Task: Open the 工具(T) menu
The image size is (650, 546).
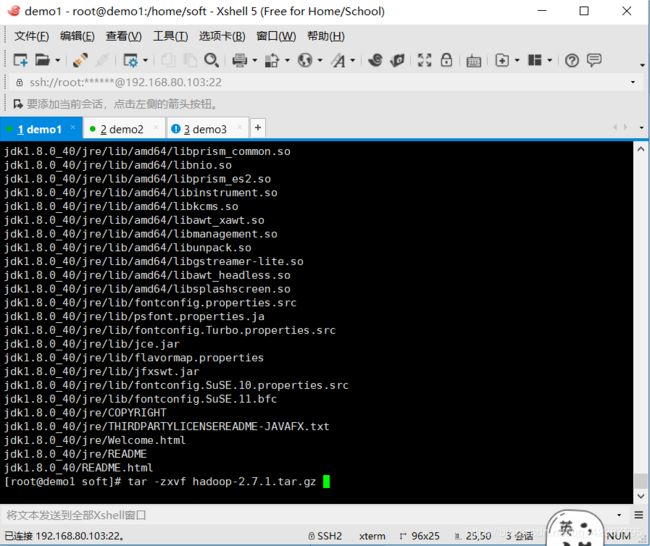Action: (x=170, y=36)
